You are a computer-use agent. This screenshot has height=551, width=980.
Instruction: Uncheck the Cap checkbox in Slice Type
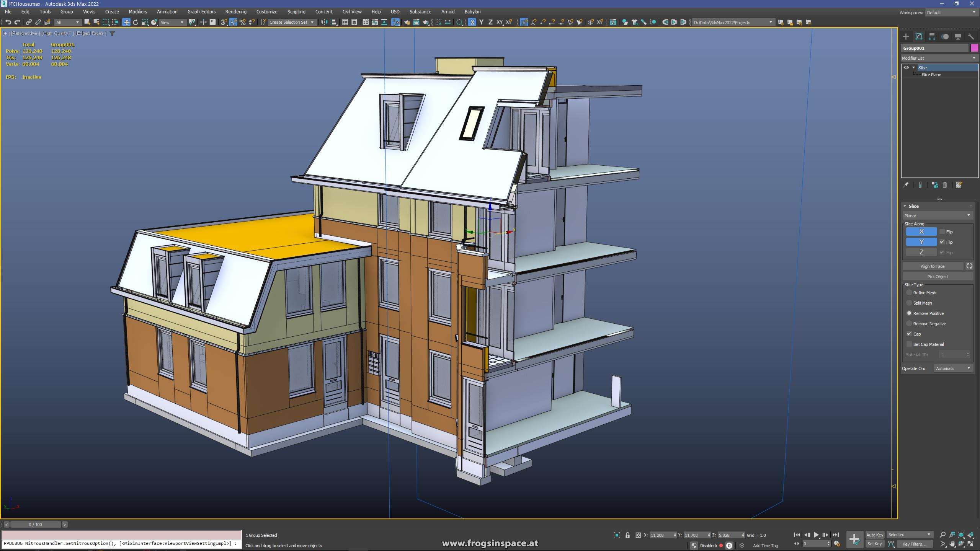click(x=910, y=334)
